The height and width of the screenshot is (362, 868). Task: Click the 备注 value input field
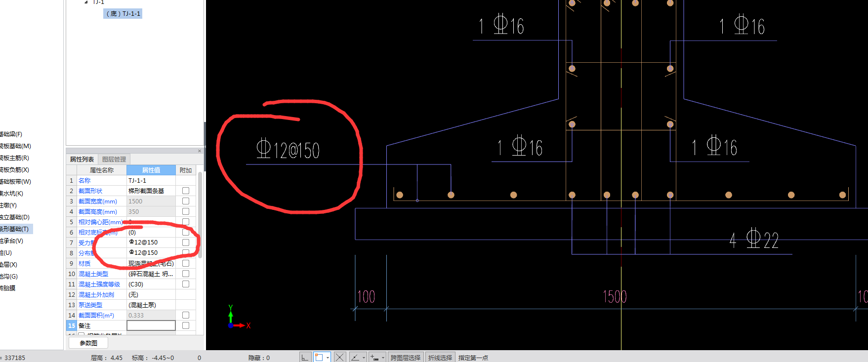[x=151, y=325]
